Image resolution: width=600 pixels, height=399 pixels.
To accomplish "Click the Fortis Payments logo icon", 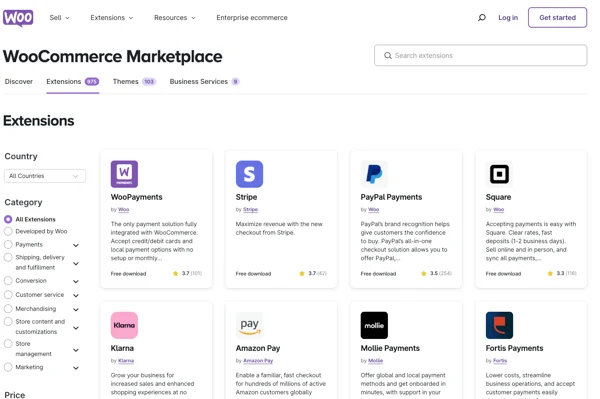I will coord(499,325).
